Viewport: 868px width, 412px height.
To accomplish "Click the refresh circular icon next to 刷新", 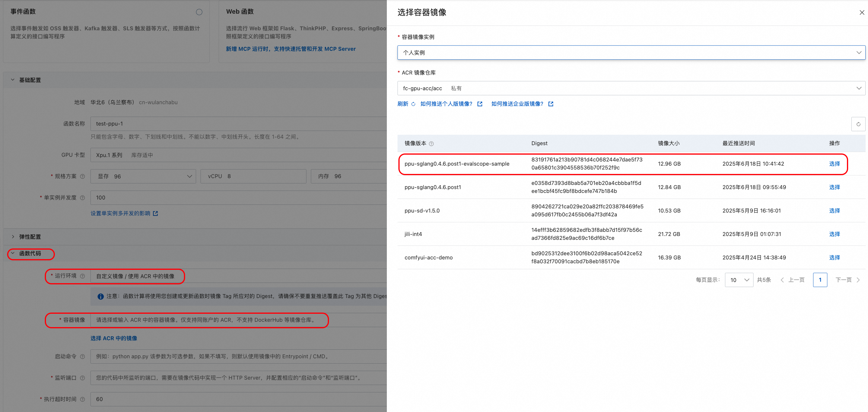I will 413,104.
